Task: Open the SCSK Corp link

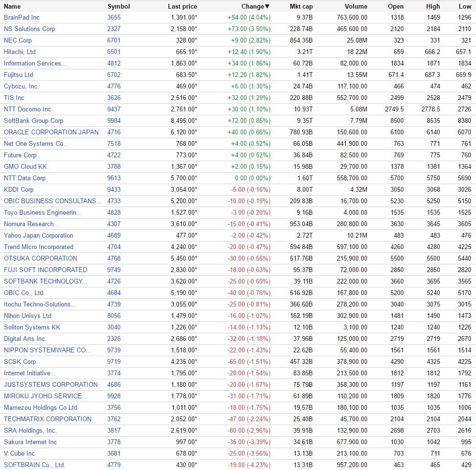Action: pos(20,361)
